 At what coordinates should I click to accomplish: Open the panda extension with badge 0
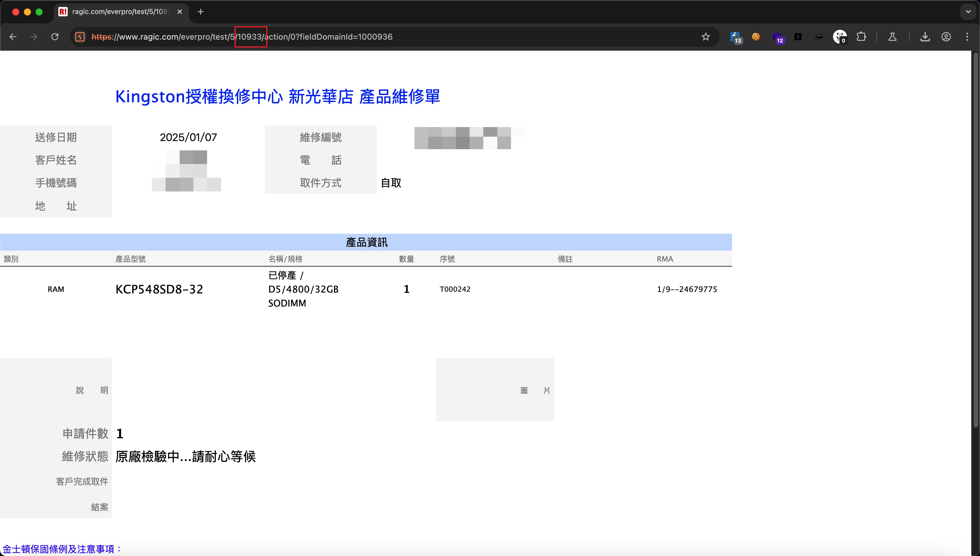pos(840,37)
